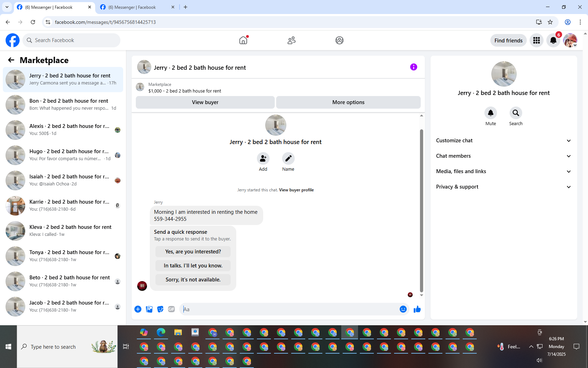
Task: Click the browser address bar URL
Action: [105, 22]
